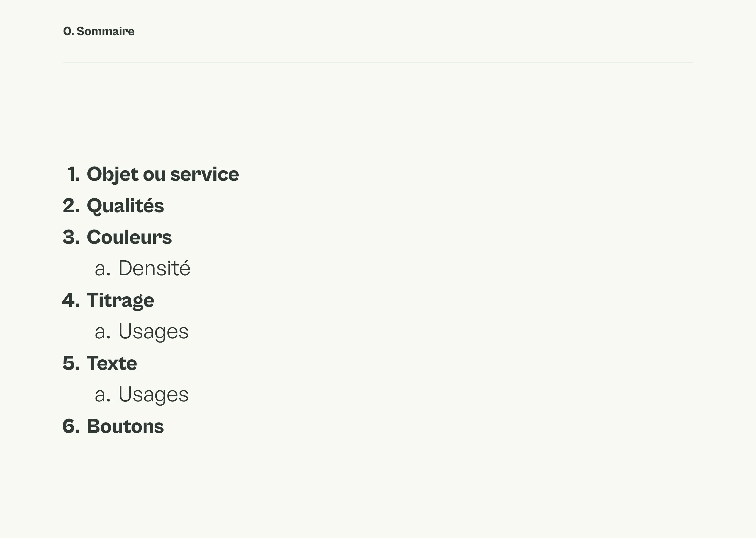
Task: Click the "a." marker under Texte
Action: coord(102,395)
